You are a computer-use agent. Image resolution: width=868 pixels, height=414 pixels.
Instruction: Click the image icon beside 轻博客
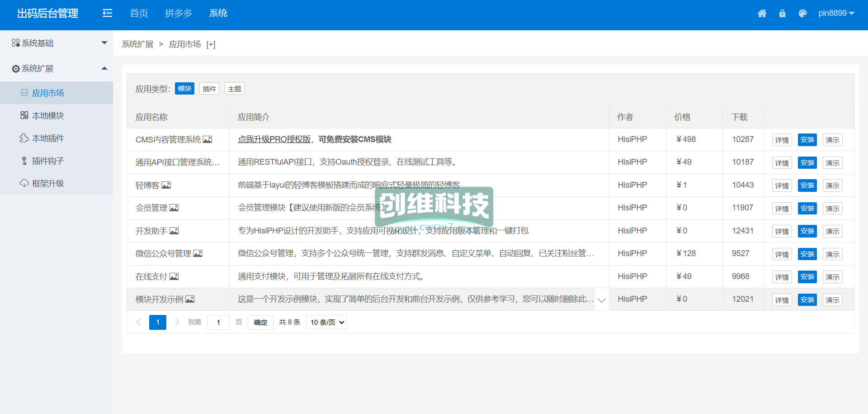pyautogui.click(x=166, y=185)
